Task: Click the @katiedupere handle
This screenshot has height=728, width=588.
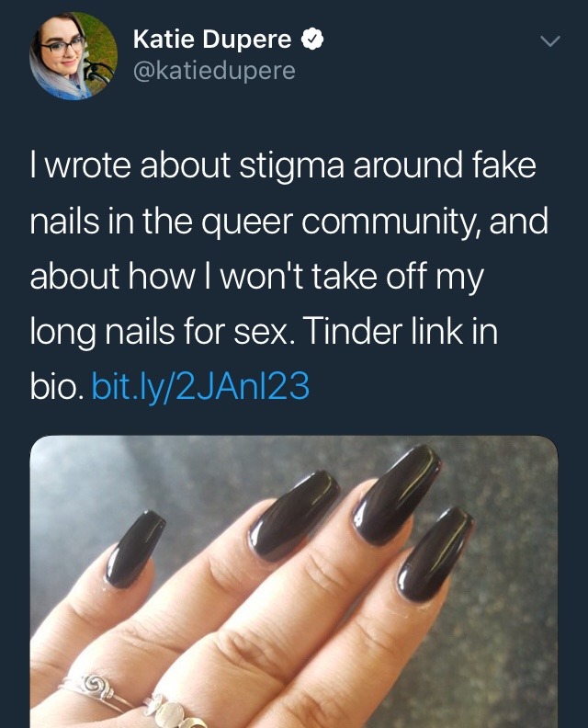Action: click(x=214, y=71)
